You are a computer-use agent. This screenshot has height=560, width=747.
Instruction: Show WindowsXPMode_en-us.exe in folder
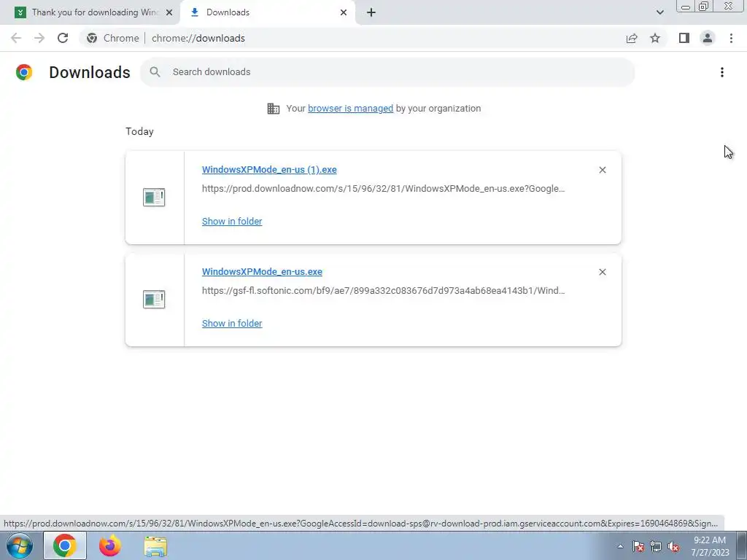pos(232,323)
